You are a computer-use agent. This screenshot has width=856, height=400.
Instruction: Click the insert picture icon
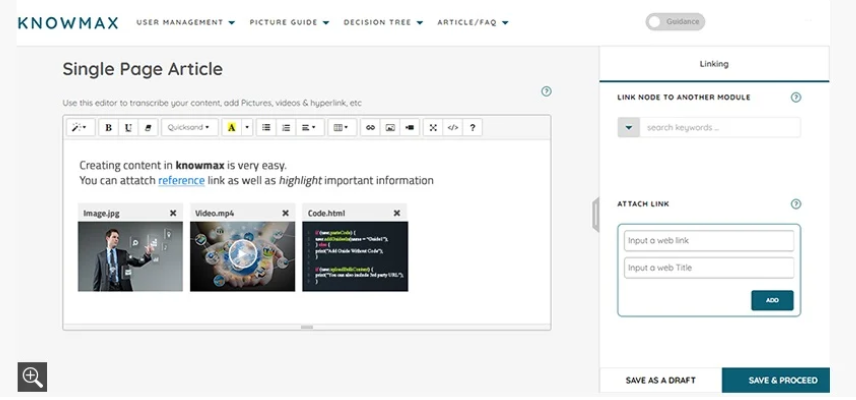pos(390,128)
